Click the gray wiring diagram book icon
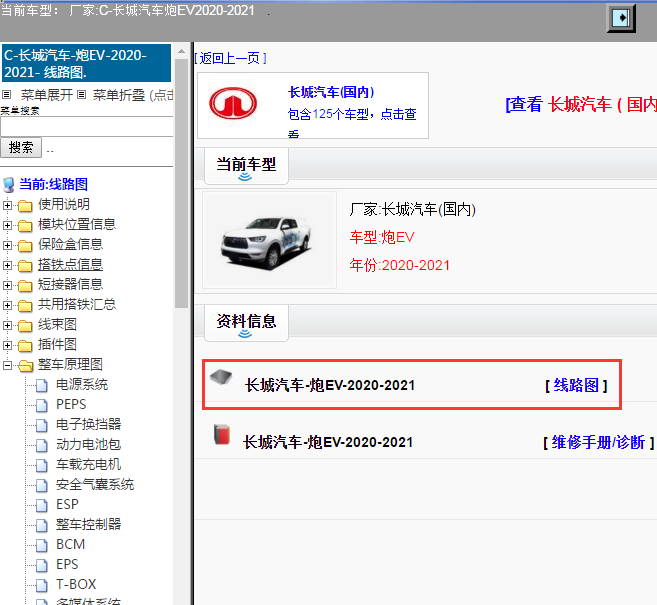 coord(222,378)
